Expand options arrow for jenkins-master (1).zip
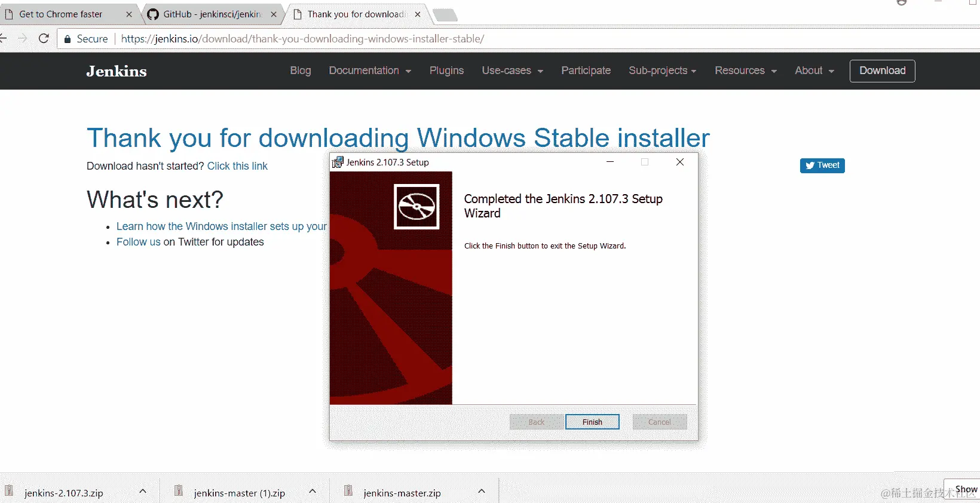Viewport: 980px width, 503px height. (x=313, y=491)
